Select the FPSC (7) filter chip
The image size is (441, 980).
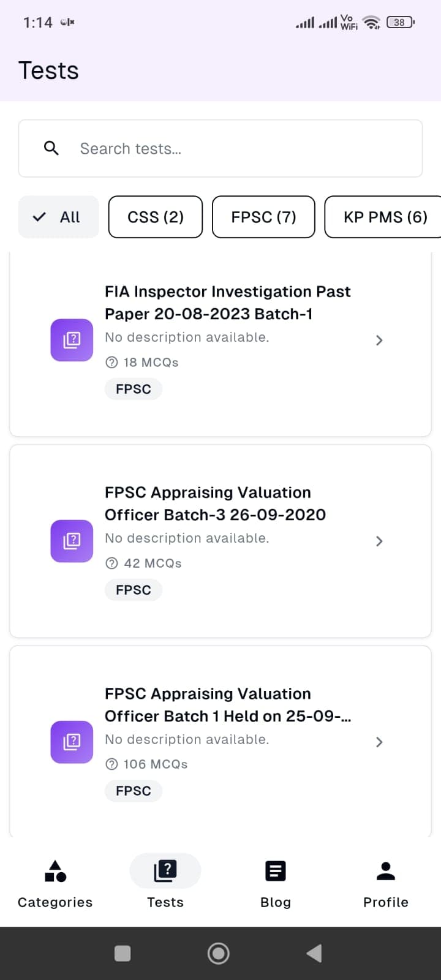[263, 217]
